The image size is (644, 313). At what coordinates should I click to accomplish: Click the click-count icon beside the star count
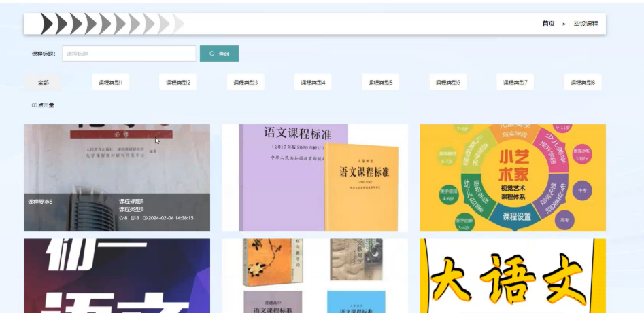pos(133,218)
